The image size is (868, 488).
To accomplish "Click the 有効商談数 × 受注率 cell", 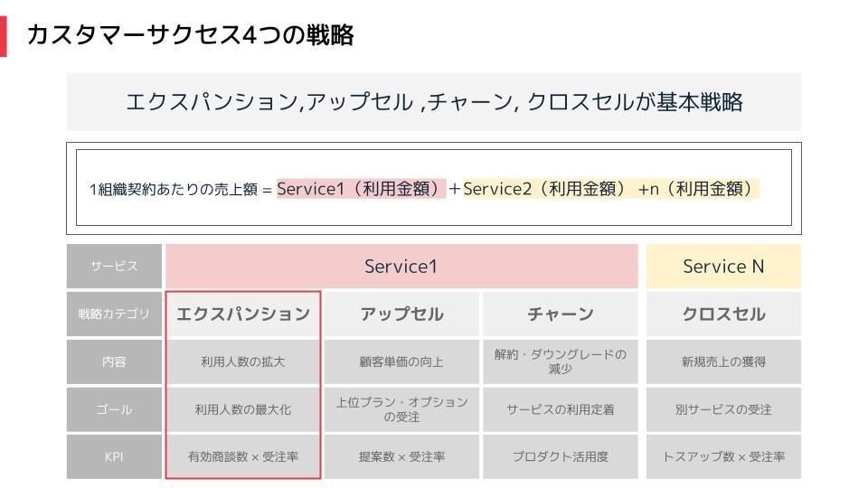I will tap(243, 457).
